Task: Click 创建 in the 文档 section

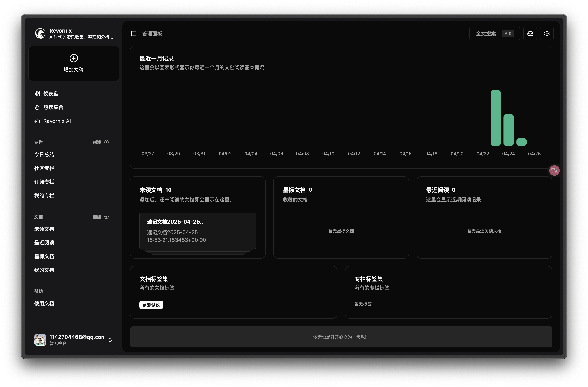Action: [x=97, y=217]
